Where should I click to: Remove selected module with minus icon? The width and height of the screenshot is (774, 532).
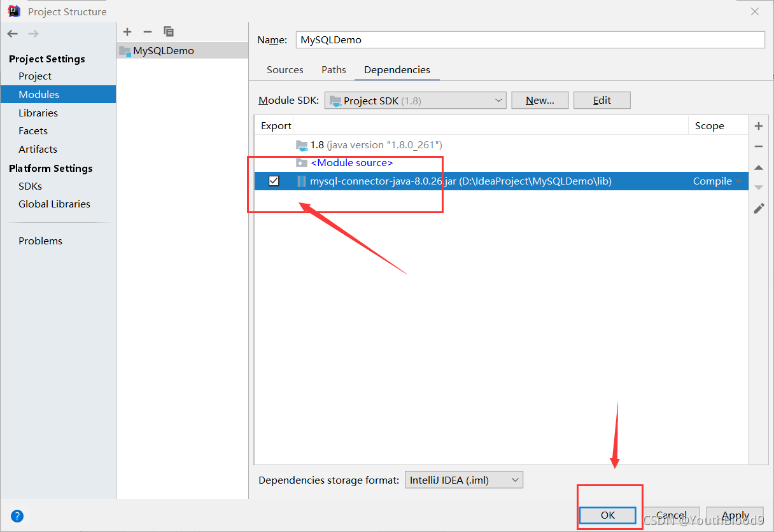pos(148,32)
